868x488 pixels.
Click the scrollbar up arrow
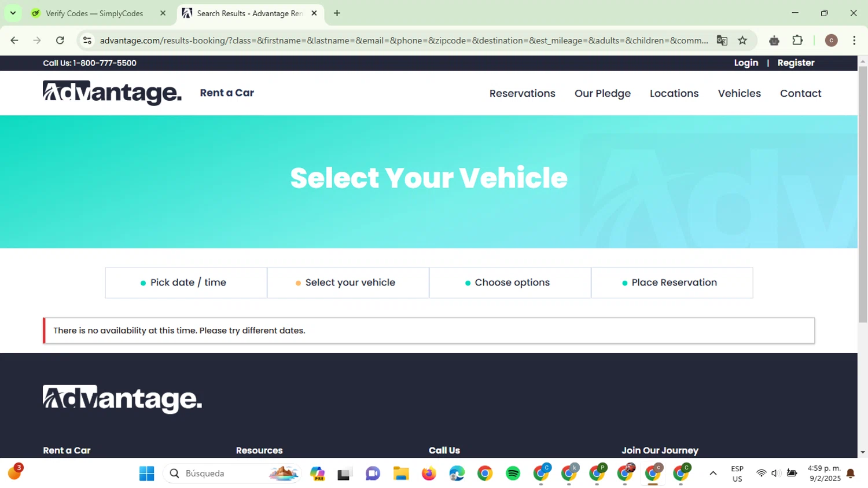[863, 61]
